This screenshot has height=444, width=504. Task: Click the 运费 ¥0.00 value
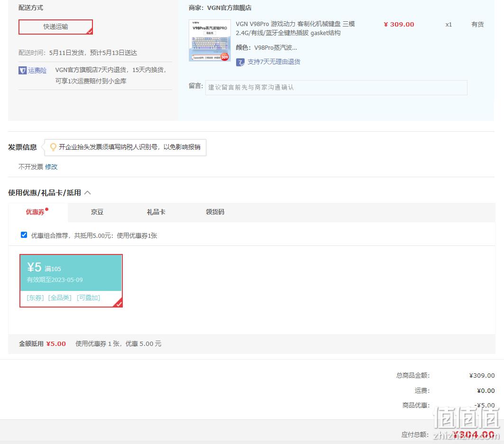[486, 390]
